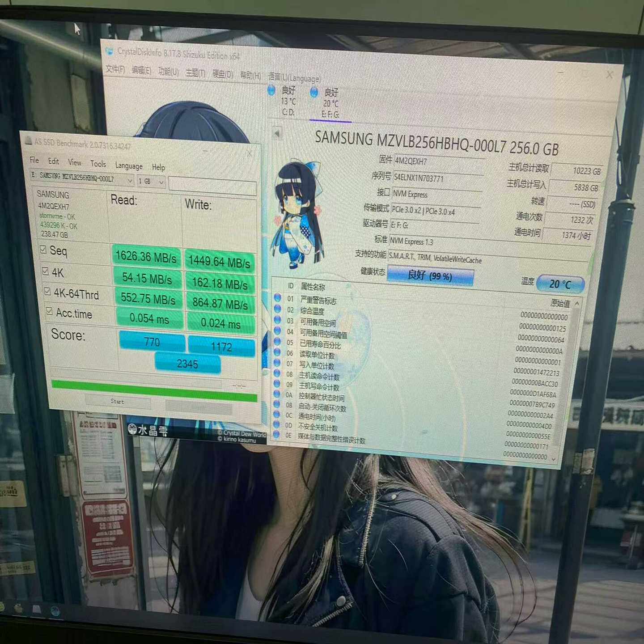Click the 4K-64Thrd write result 864.87 MB/s

[x=220, y=304]
